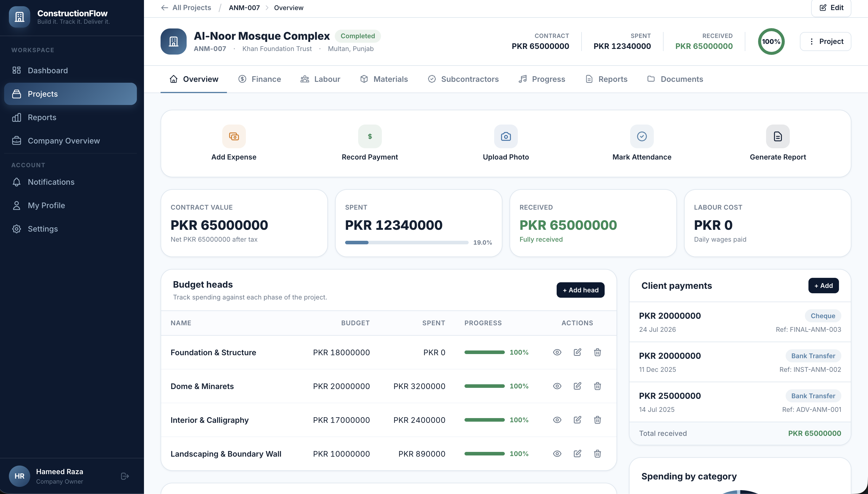Delete the Dome & Minarets budget head

tap(597, 386)
